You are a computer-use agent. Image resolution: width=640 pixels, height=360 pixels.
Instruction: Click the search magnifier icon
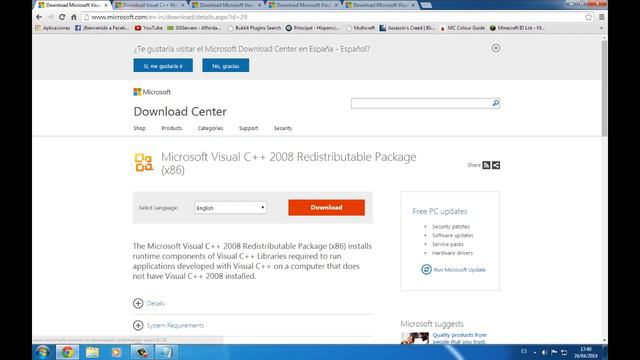click(x=495, y=103)
